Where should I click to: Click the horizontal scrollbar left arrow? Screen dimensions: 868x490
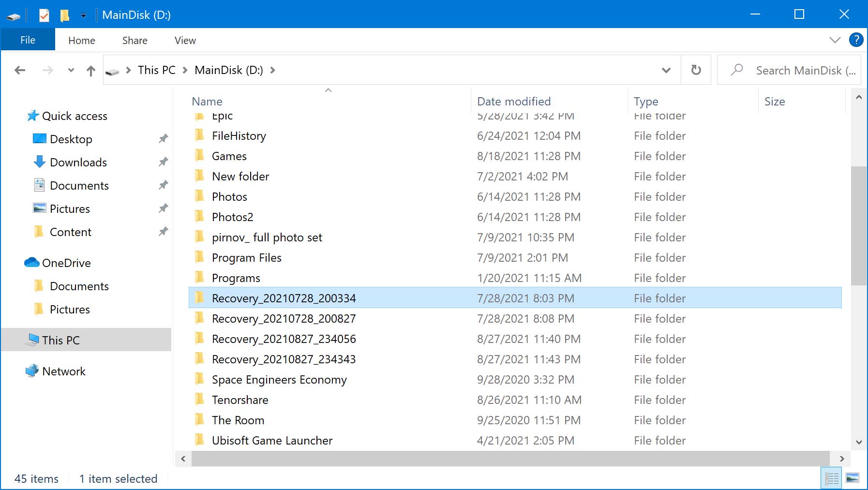(183, 459)
